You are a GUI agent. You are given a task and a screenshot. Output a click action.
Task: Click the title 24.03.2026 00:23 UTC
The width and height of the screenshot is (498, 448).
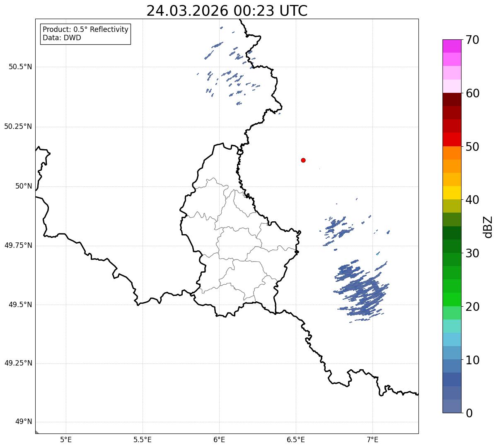227,11
